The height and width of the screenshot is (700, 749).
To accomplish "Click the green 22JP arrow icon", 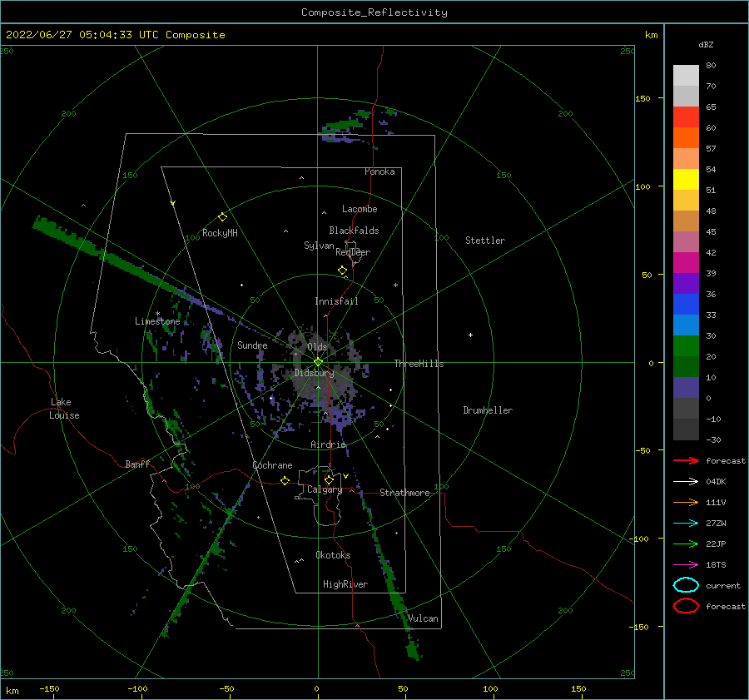I will (x=686, y=544).
